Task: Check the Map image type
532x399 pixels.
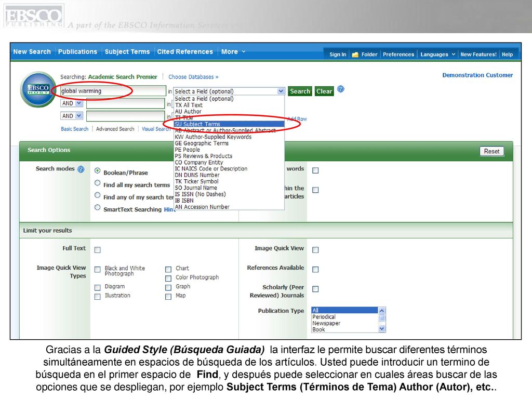Action: [168, 297]
